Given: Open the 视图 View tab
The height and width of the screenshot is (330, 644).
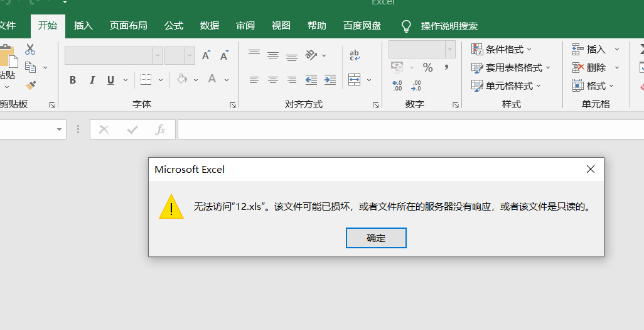Looking at the screenshot, I should (x=281, y=26).
